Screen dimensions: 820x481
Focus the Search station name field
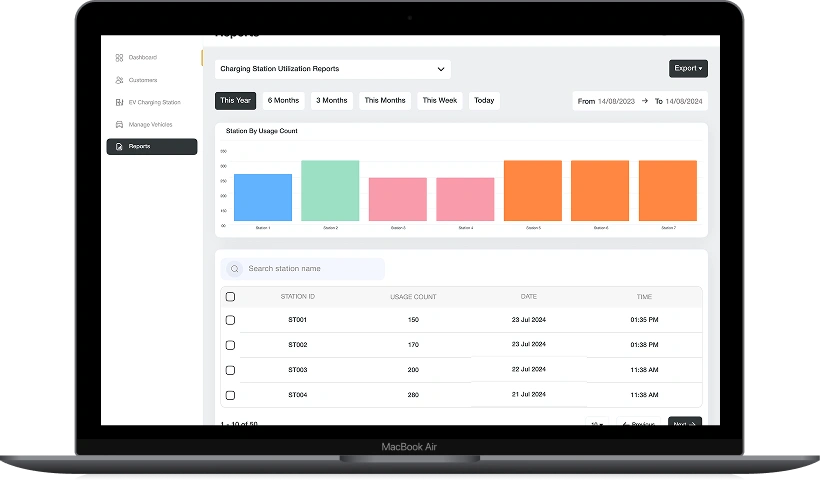(x=312, y=269)
